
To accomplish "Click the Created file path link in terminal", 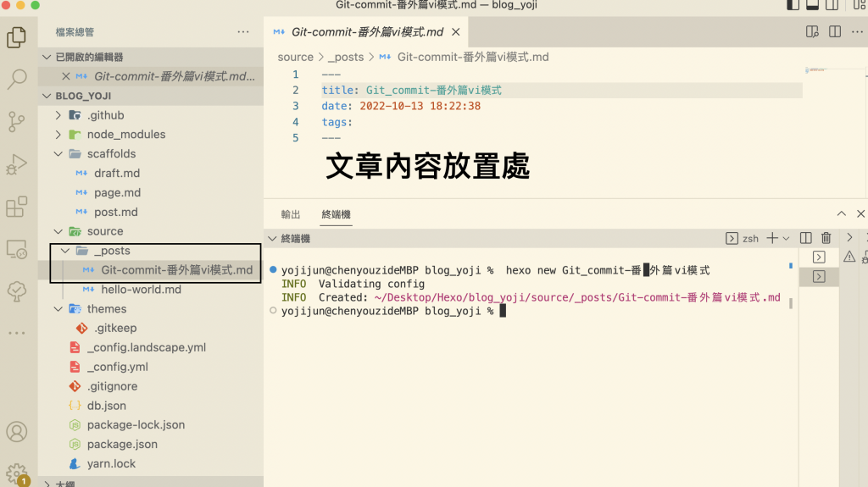I will point(576,298).
